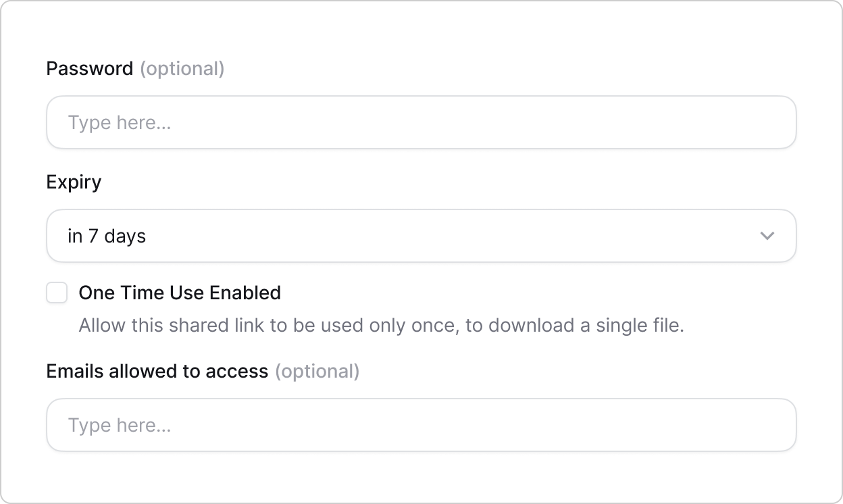Focus the Emails allowed to access field
Viewport: 843px width, 504px height.
pos(421,425)
